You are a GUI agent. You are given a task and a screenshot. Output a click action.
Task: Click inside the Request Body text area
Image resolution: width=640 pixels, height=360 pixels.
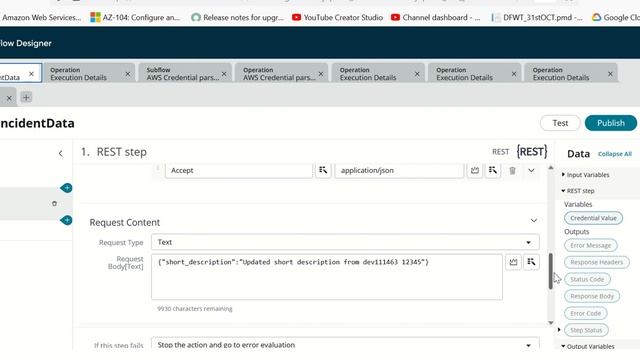point(327,277)
